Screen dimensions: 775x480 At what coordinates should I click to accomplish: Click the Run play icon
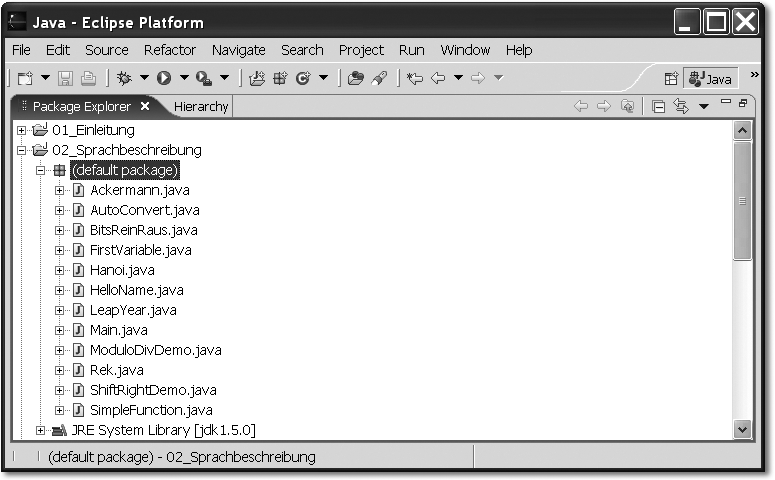164,78
